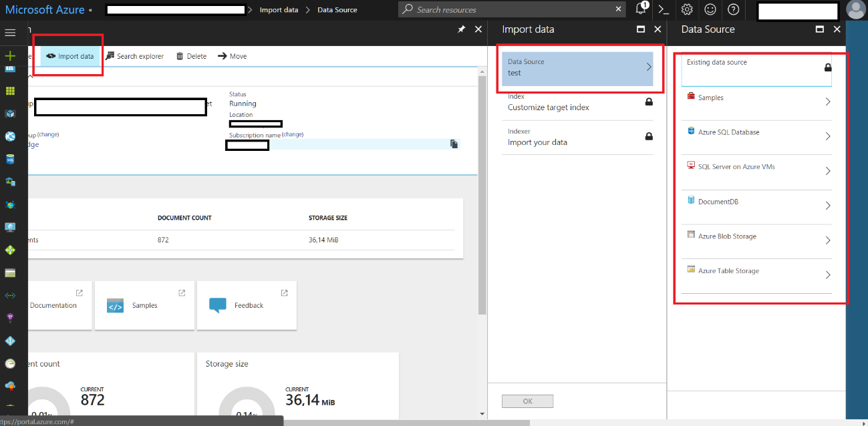Click the Storage size donut chart
868x426 pixels.
(248, 401)
